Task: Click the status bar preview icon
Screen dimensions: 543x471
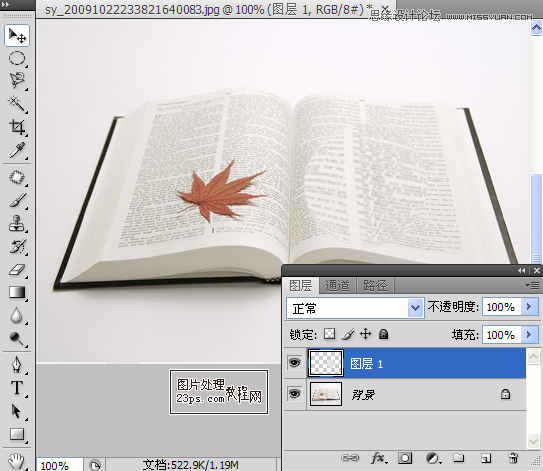Action: click(95, 465)
